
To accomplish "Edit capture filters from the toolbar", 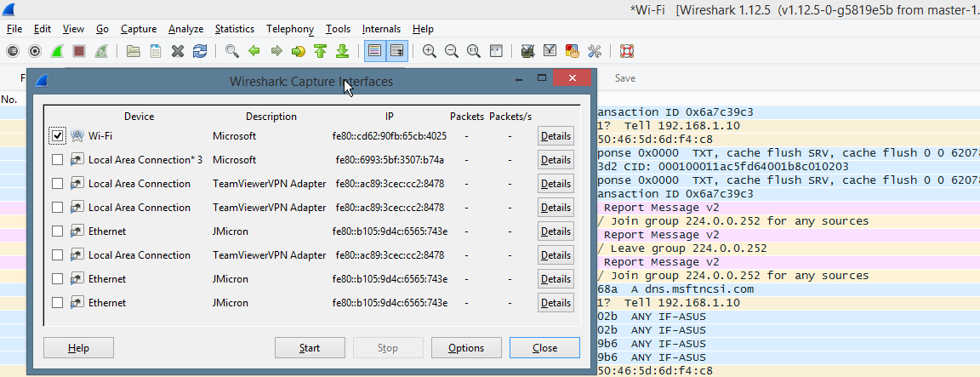I will [x=527, y=51].
